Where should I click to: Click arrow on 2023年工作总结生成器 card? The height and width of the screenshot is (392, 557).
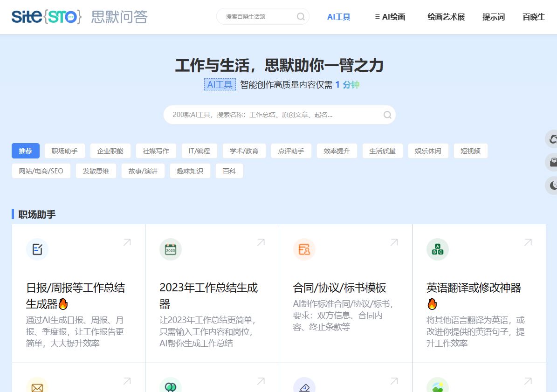tap(261, 242)
